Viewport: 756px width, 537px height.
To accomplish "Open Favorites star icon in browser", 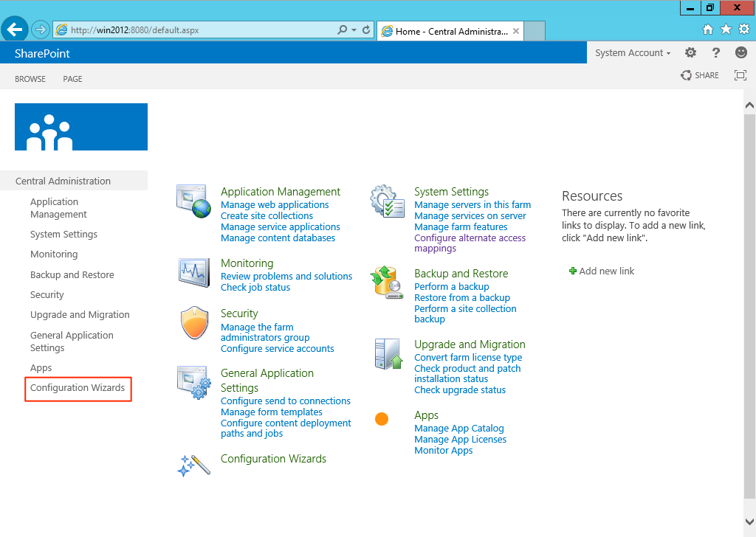I will point(726,30).
